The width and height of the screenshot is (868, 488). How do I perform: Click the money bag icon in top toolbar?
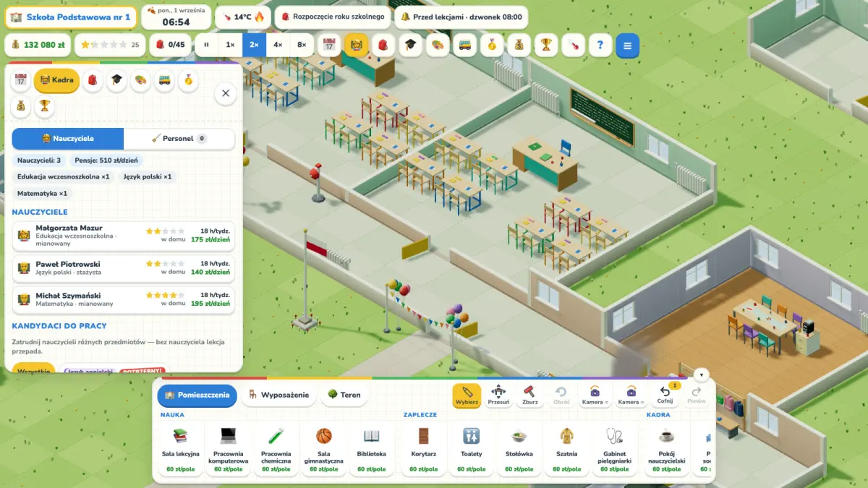point(519,45)
